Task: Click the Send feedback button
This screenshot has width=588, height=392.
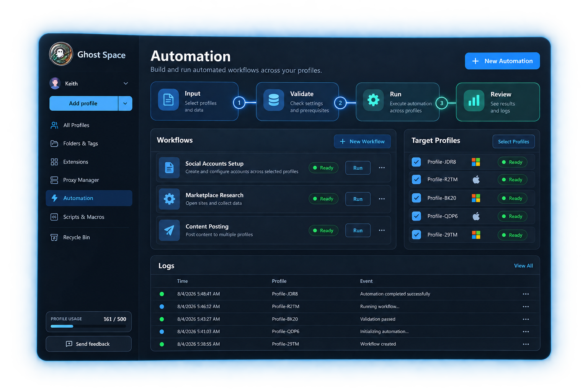Action: pos(89,344)
